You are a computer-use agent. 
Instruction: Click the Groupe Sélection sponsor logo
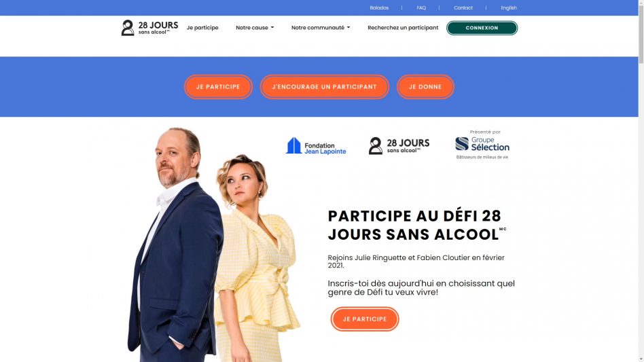[482, 145]
